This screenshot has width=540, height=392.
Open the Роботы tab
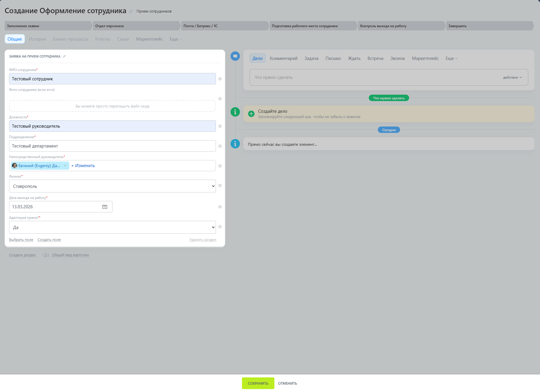pyautogui.click(x=103, y=39)
